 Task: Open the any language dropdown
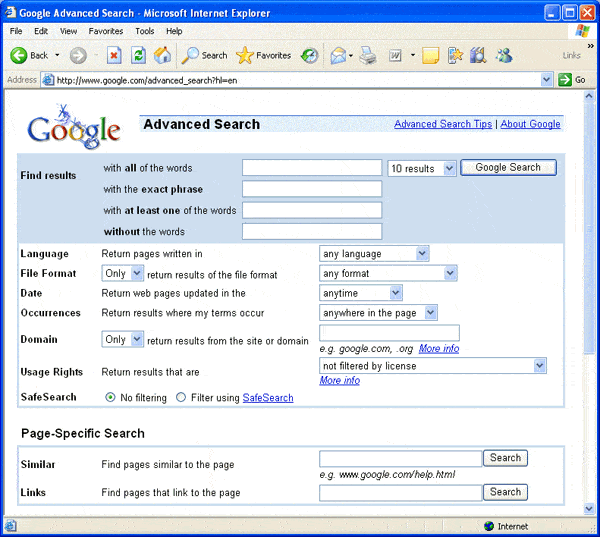tap(374, 254)
